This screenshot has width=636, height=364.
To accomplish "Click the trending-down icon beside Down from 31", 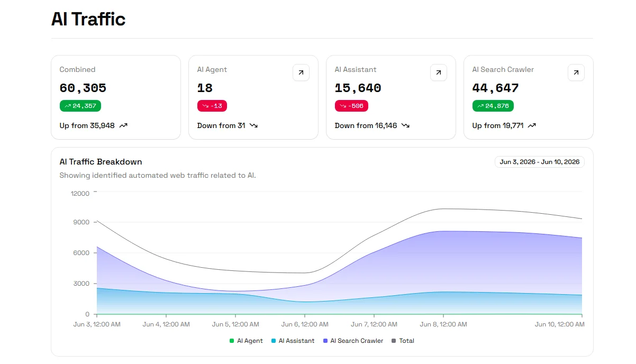I will 253,126.
